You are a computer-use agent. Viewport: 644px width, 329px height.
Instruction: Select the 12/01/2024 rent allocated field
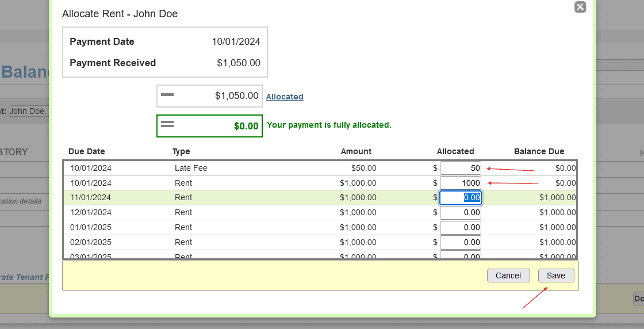pyautogui.click(x=460, y=212)
